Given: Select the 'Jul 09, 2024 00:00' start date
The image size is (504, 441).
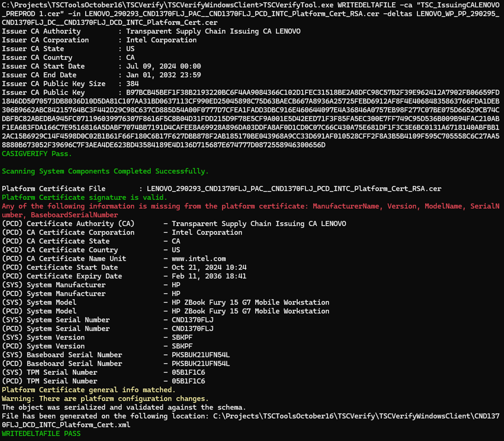Looking at the screenshot, I should tap(163, 66).
